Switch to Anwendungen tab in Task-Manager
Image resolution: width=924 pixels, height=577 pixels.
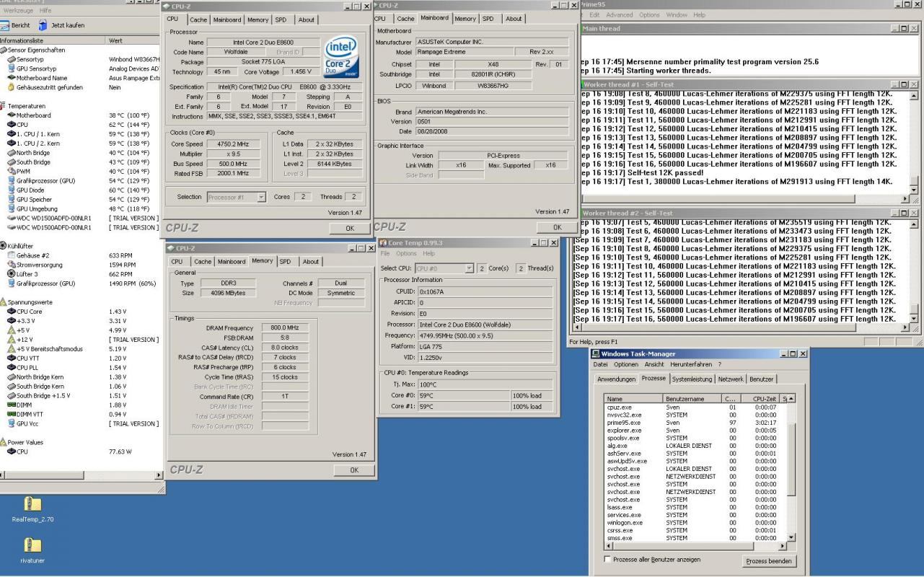pyautogui.click(x=617, y=379)
